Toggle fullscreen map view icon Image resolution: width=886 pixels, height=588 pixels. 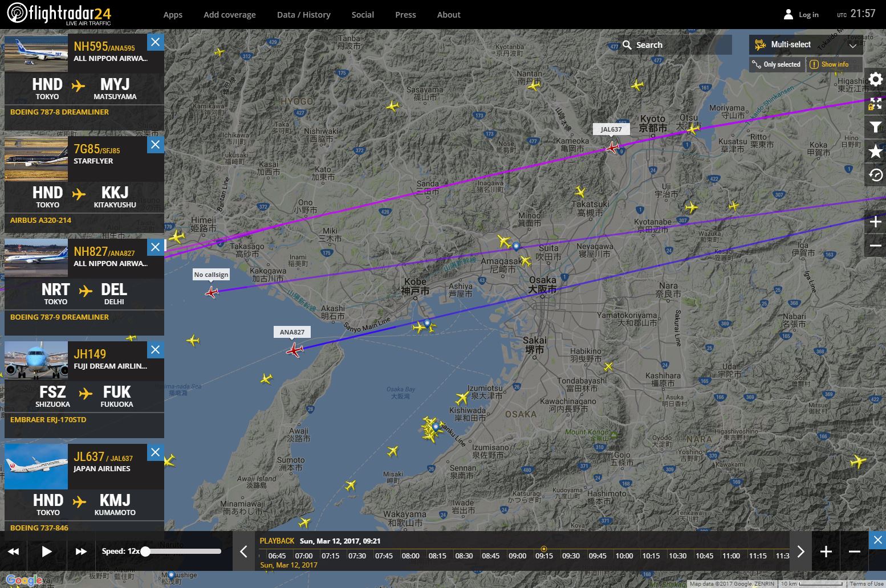(x=876, y=103)
